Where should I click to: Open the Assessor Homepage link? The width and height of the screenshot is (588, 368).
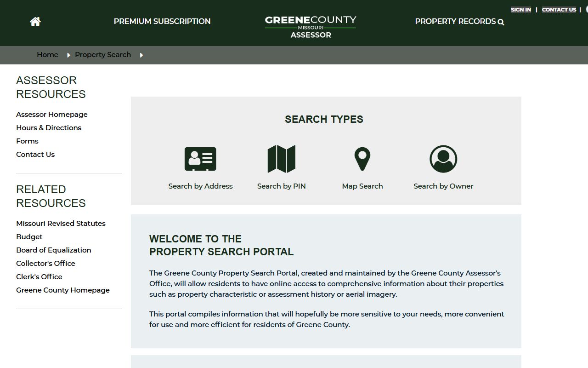point(52,115)
